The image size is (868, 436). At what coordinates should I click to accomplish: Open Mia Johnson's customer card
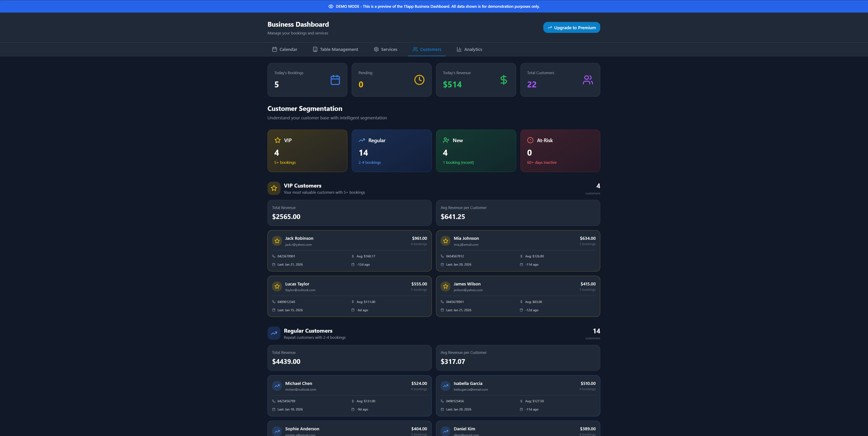517,251
